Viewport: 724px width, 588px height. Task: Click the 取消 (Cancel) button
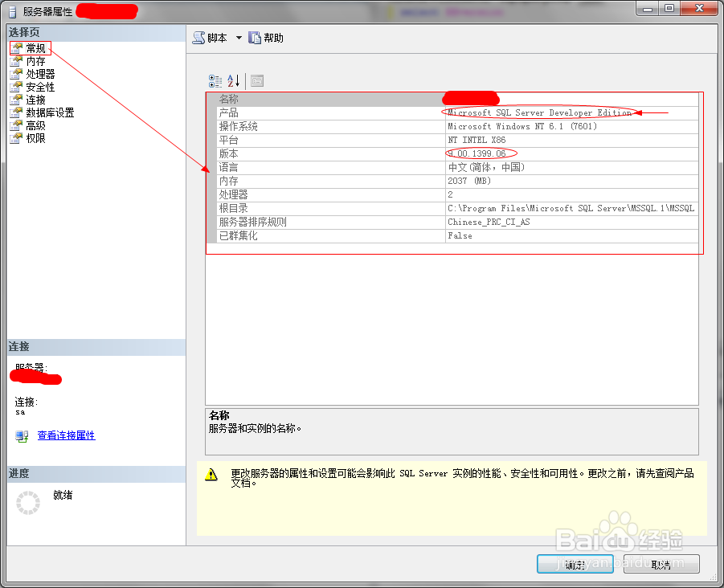661,564
